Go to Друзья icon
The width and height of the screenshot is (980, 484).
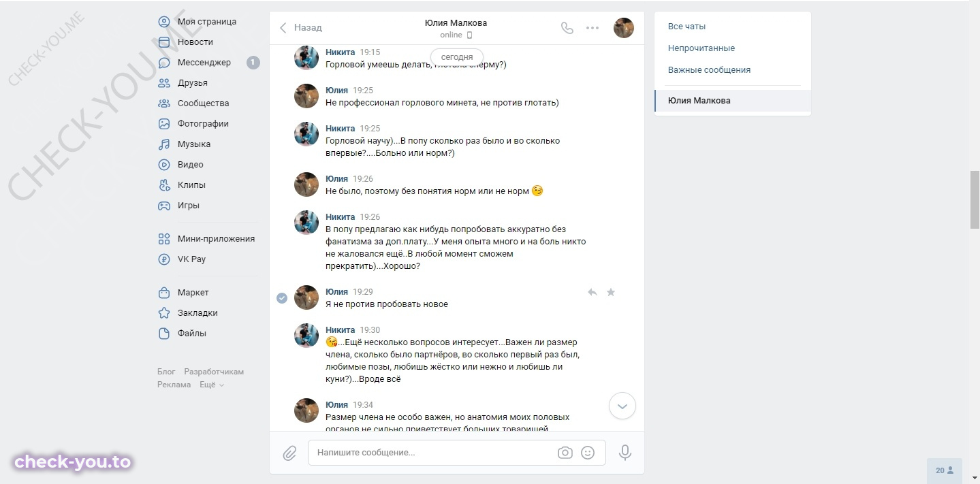click(164, 83)
